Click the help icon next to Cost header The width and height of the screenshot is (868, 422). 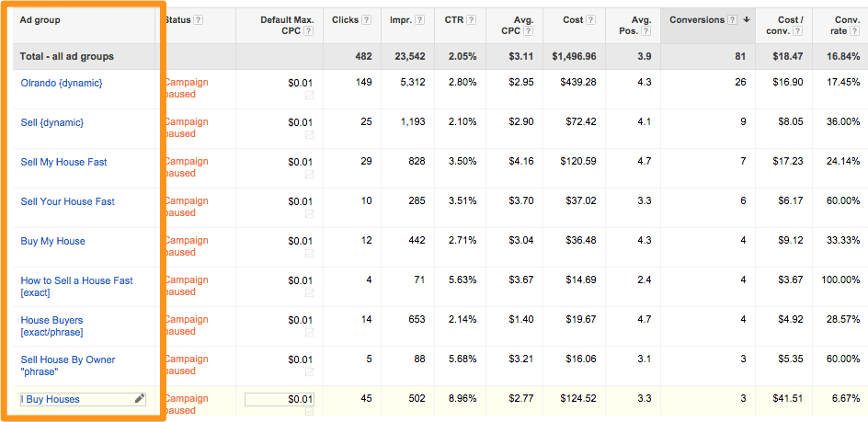click(590, 19)
